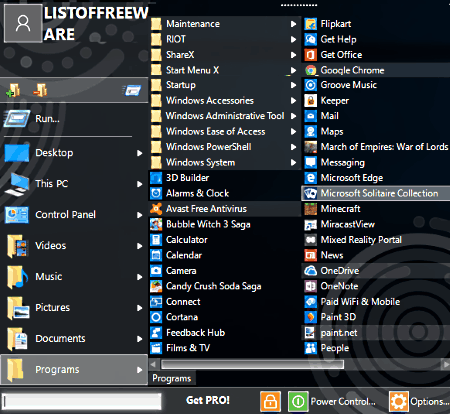Image resolution: width=450 pixels, height=414 pixels.
Task: Launch Cortana
Action: (x=225, y=317)
